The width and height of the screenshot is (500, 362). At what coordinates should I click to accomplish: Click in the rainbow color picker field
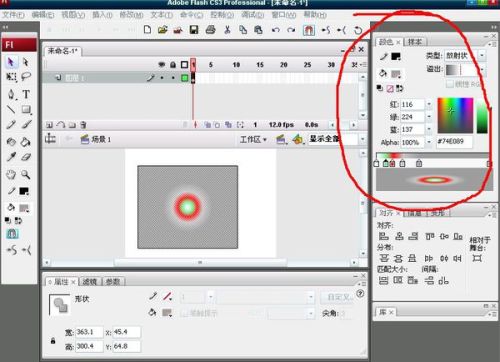(455, 115)
